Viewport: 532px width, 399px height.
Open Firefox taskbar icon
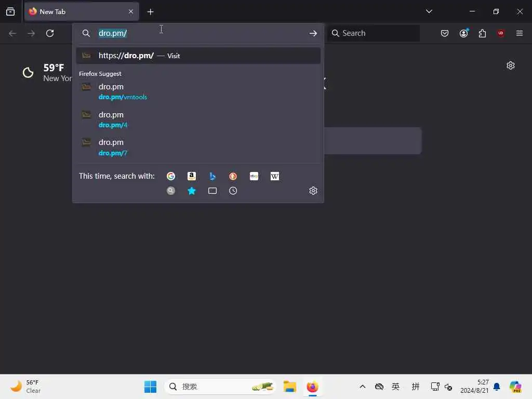[312, 387]
